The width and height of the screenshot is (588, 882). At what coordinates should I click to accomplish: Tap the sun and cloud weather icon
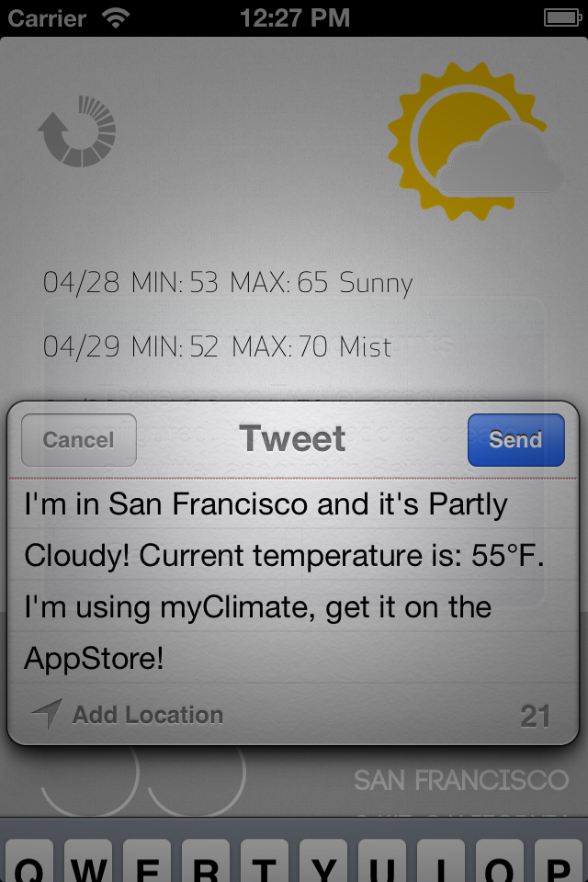tap(475, 141)
